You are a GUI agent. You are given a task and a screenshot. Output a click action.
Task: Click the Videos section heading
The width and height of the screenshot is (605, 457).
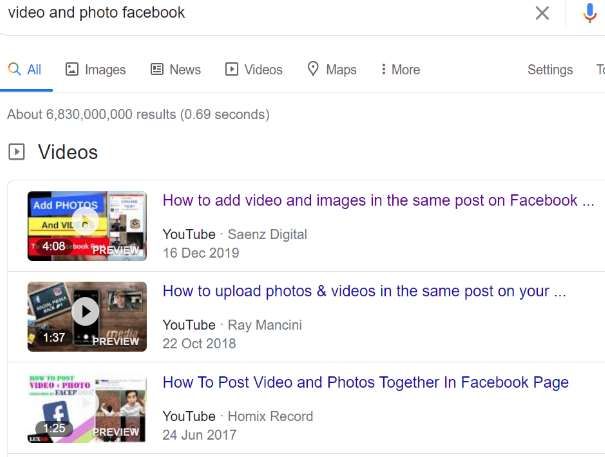[68, 152]
